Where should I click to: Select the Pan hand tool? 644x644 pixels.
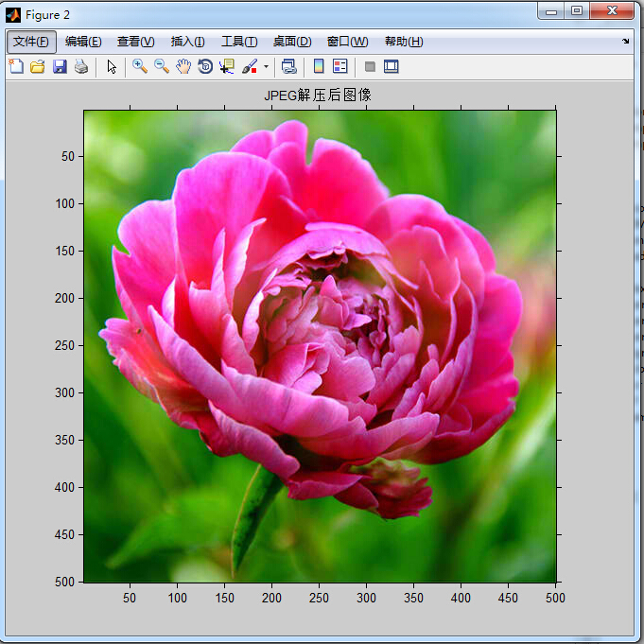coord(183,66)
